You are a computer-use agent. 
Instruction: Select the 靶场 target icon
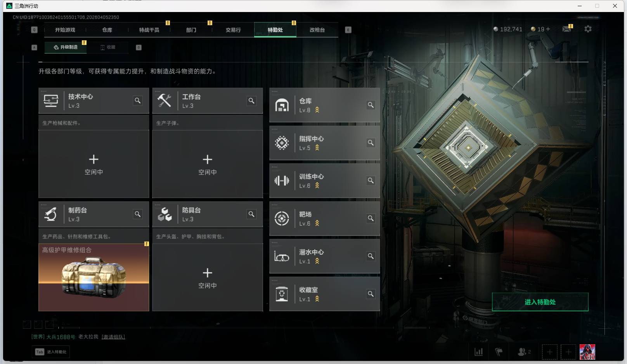tap(282, 219)
